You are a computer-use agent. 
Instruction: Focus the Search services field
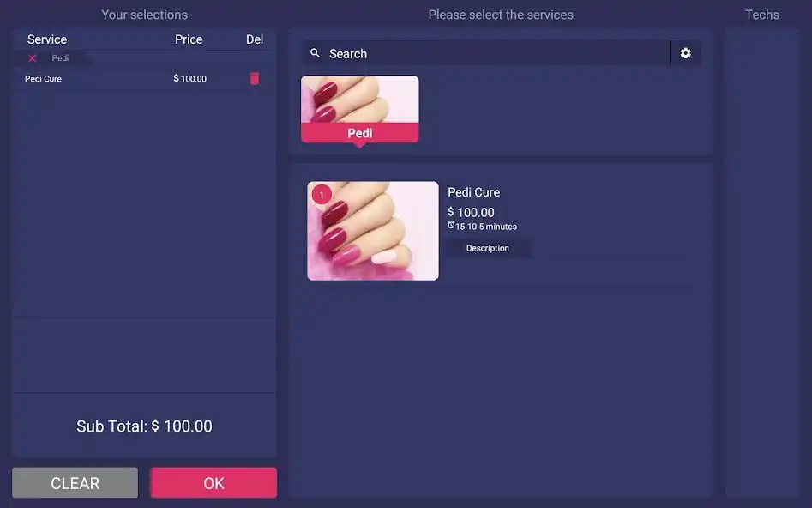486,53
